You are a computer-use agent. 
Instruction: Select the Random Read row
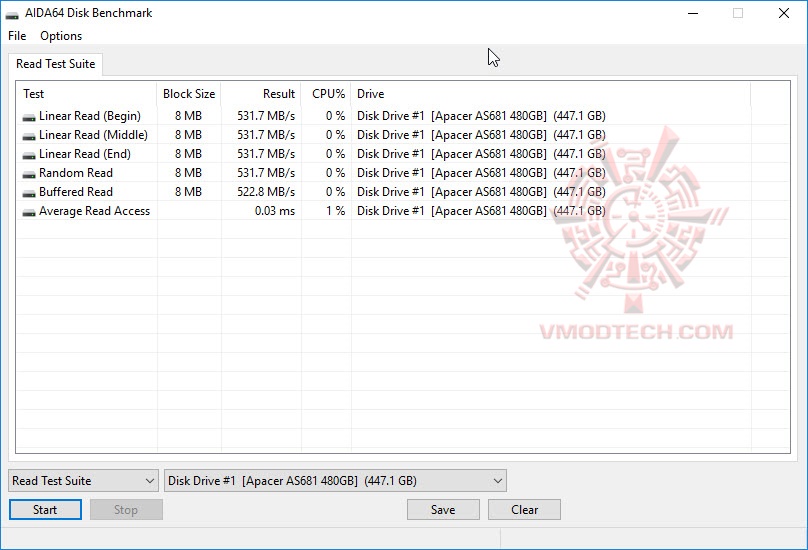[403, 173]
